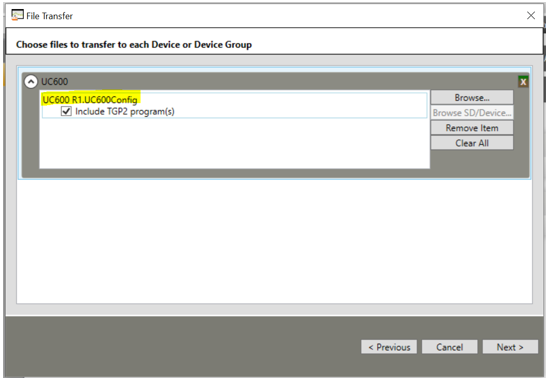Click blank white area below UC600 panel
Screen dimensions: 549x382
[274, 242]
